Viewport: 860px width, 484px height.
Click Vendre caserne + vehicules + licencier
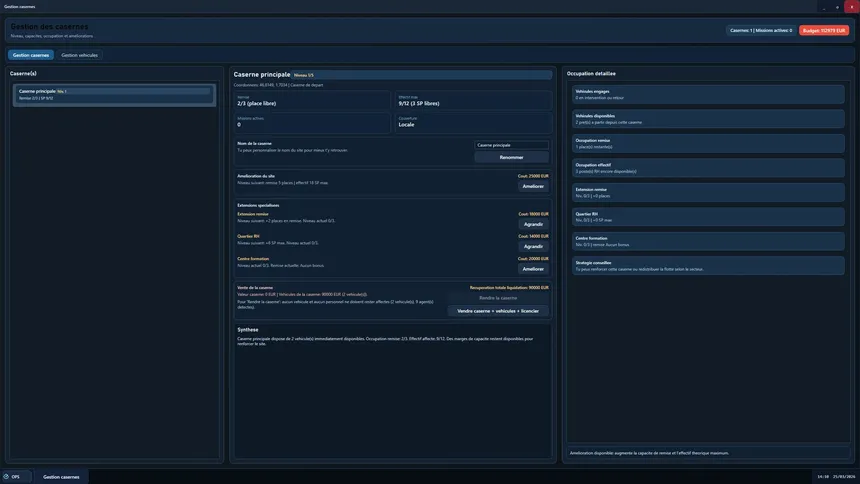click(x=498, y=311)
